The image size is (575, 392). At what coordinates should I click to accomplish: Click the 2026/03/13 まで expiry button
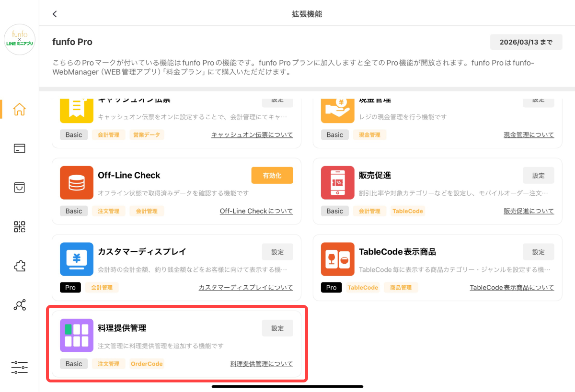[x=526, y=42]
